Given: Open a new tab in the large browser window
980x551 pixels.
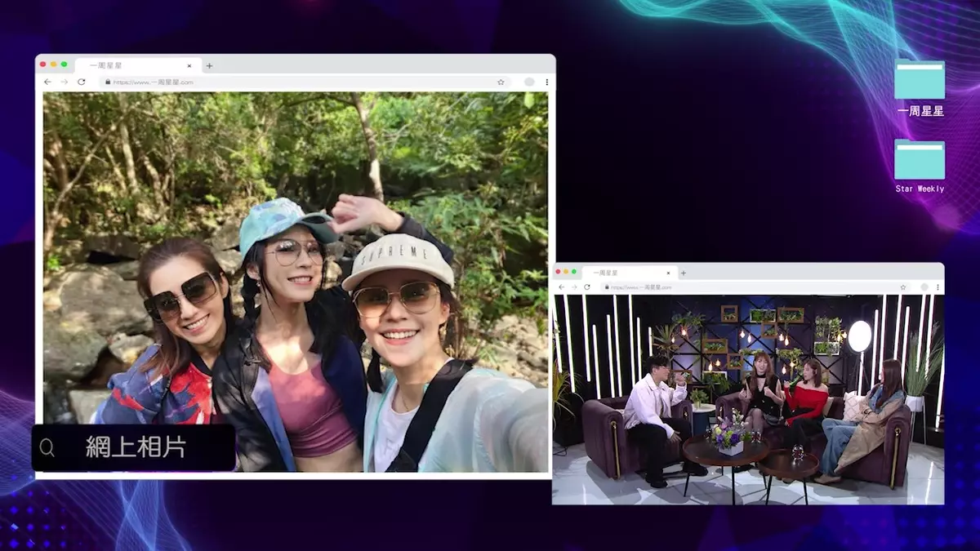Looking at the screenshot, I should click(209, 66).
